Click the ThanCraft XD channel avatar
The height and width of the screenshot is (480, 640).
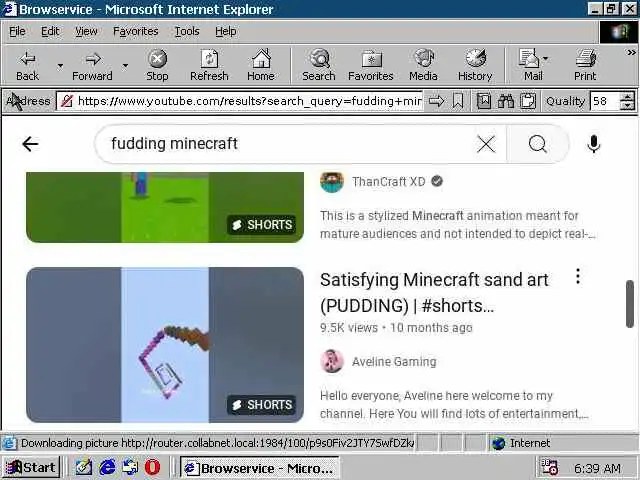[x=332, y=182]
